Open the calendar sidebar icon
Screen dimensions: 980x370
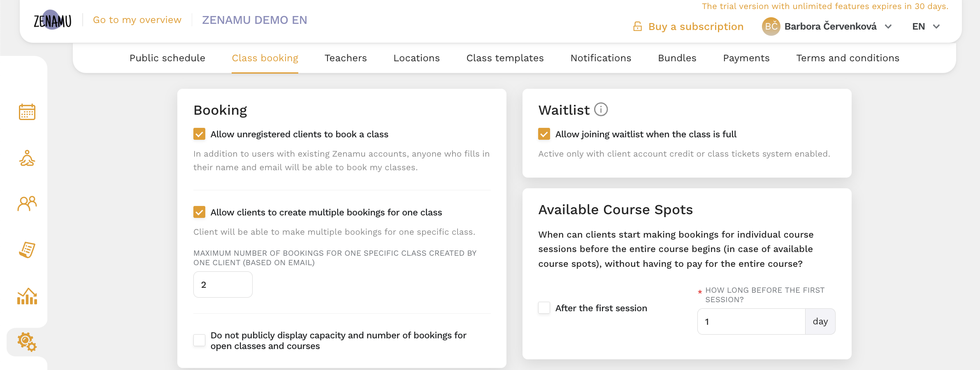click(27, 112)
